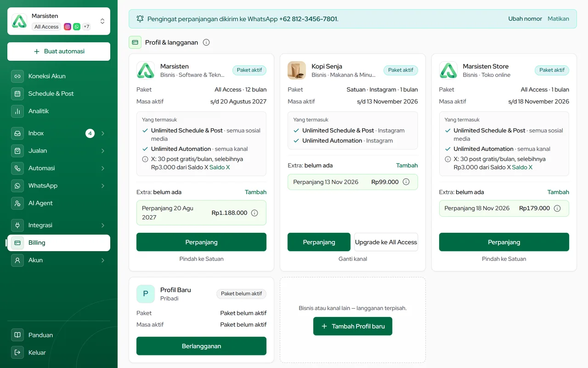Expand the Integrasi submenu chevron
Viewport: 588px width, 368px height.
(x=103, y=225)
